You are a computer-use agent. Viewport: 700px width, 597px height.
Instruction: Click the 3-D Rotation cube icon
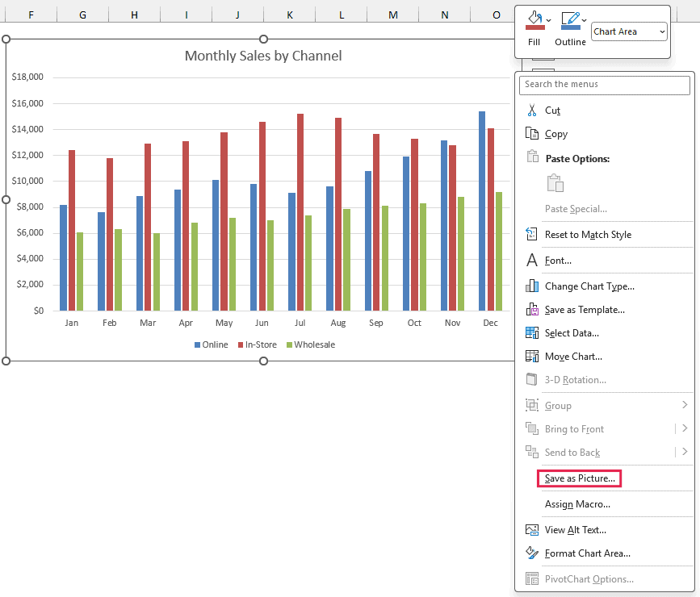(532, 379)
